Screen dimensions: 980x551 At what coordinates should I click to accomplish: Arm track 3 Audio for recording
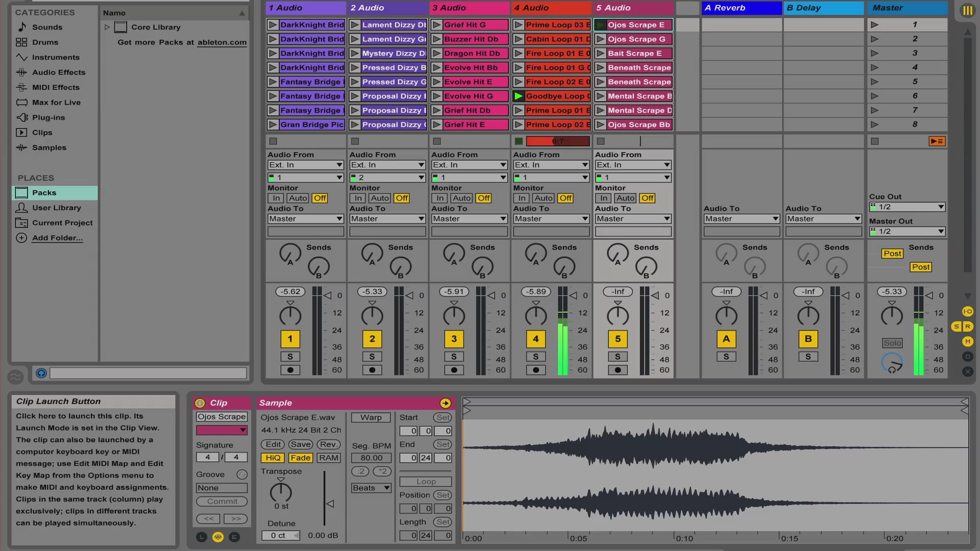tap(454, 370)
